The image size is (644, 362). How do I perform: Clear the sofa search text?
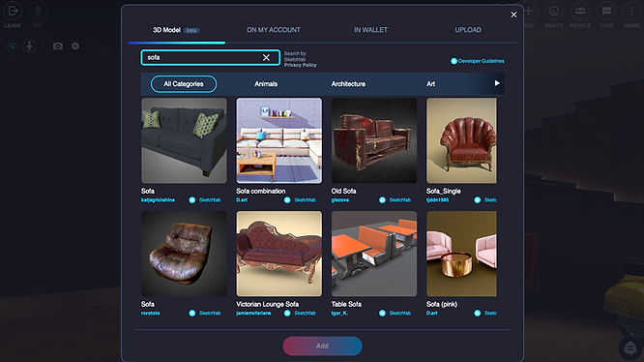click(266, 57)
